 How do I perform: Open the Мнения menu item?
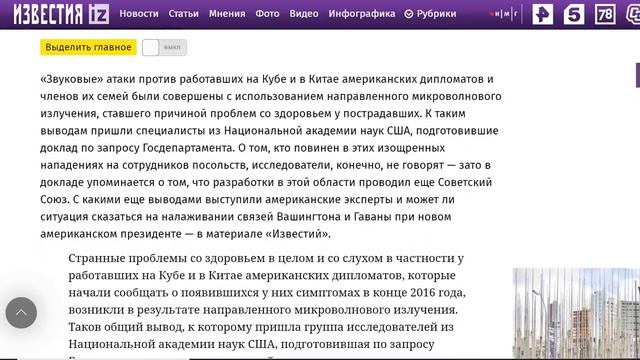pos(227,14)
